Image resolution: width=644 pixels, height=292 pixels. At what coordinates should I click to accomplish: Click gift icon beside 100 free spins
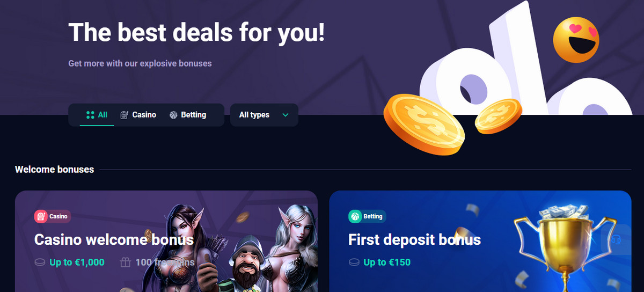125,262
